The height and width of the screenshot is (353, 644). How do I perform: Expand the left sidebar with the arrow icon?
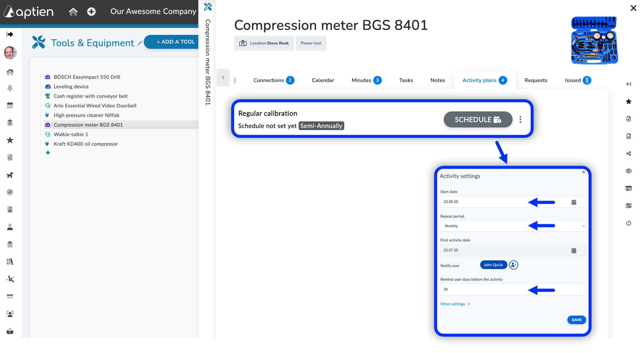[10, 34]
